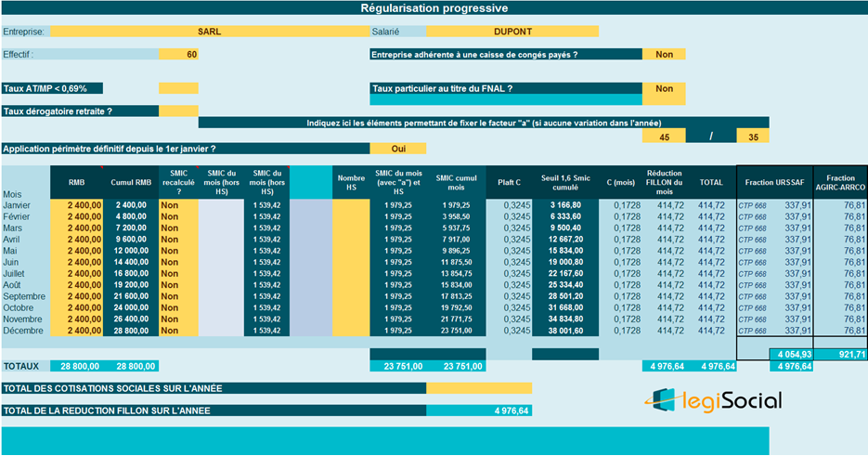Toggle the SMIC recalculé value for Mars

(x=178, y=229)
